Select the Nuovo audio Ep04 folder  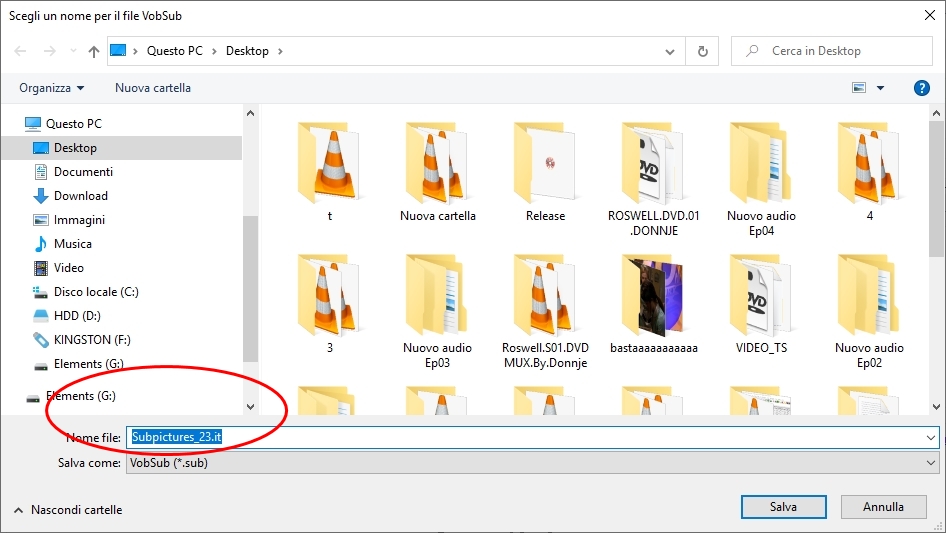[761, 179]
